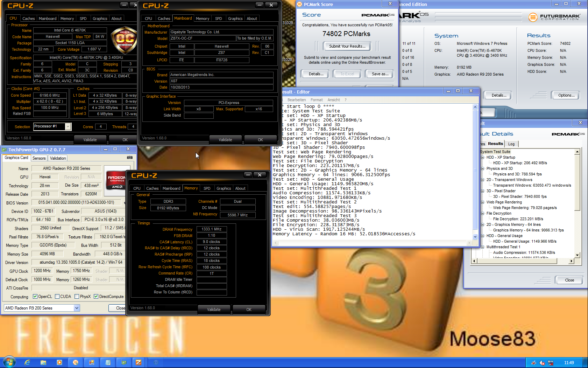Viewport: 588px width, 368px height.
Task: Open the Bearbeiten menu in the Editor
Action: 297,100
